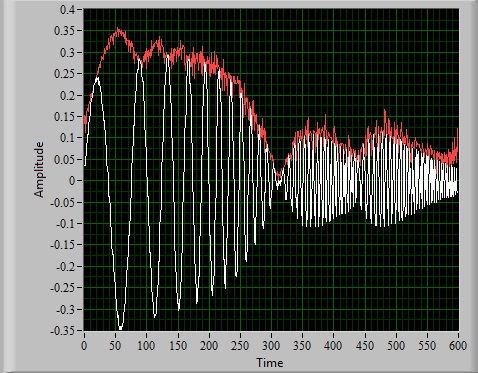Click the 0.2 tick label on Amplitude axis
The image size is (478, 373).
(68, 95)
